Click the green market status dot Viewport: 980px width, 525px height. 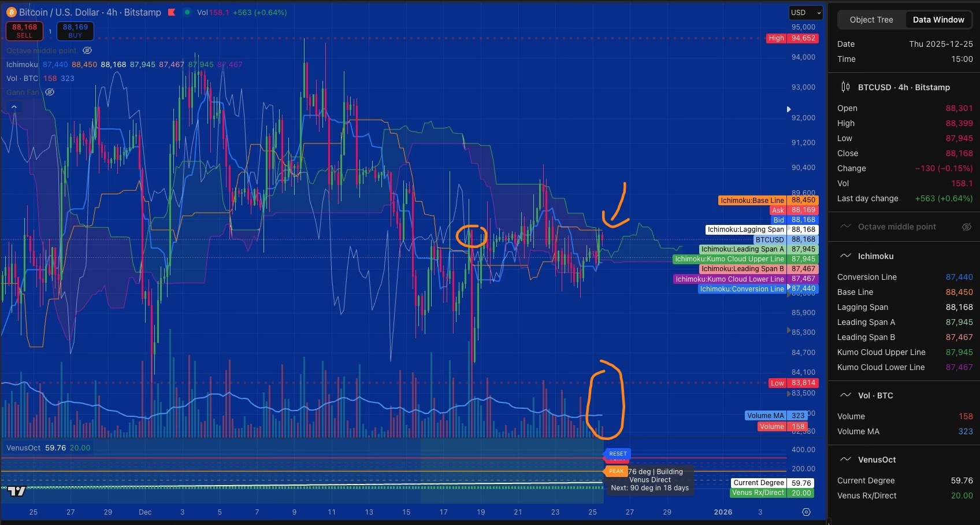coord(187,12)
